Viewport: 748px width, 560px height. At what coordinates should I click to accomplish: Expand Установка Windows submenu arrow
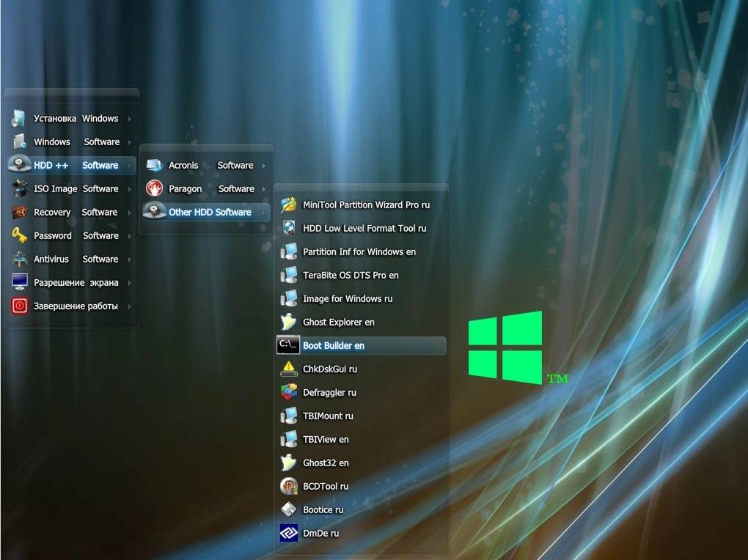129,119
